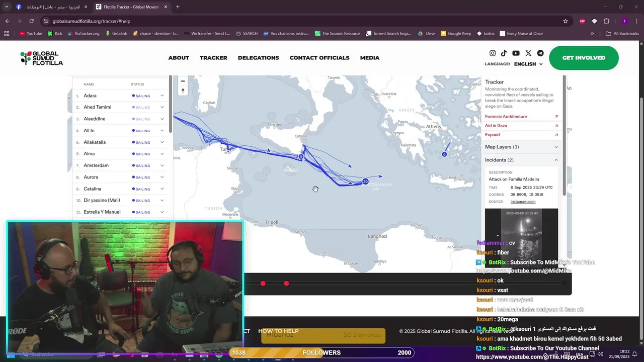Close the Flotilla Tracker tab
The image size is (644, 362).
[x=166, y=7]
